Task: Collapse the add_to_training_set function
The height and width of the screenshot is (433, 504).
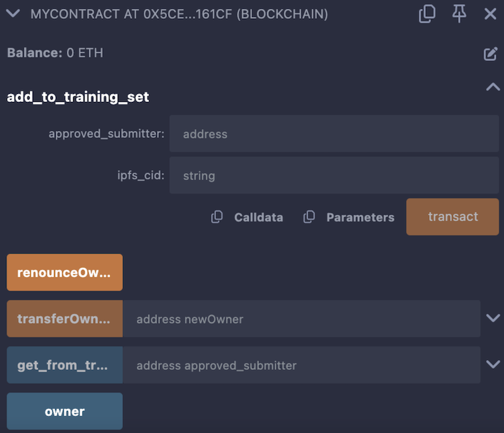Action: click(492, 88)
